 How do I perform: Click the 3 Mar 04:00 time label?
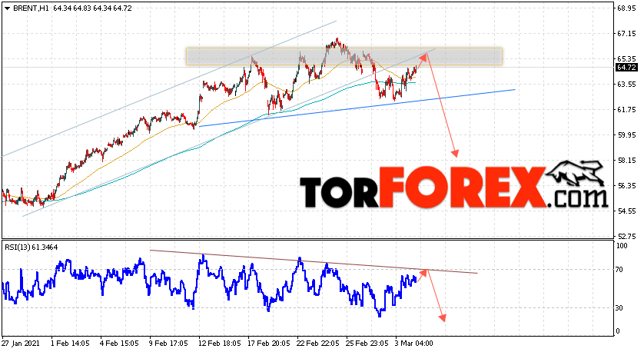pos(414,343)
